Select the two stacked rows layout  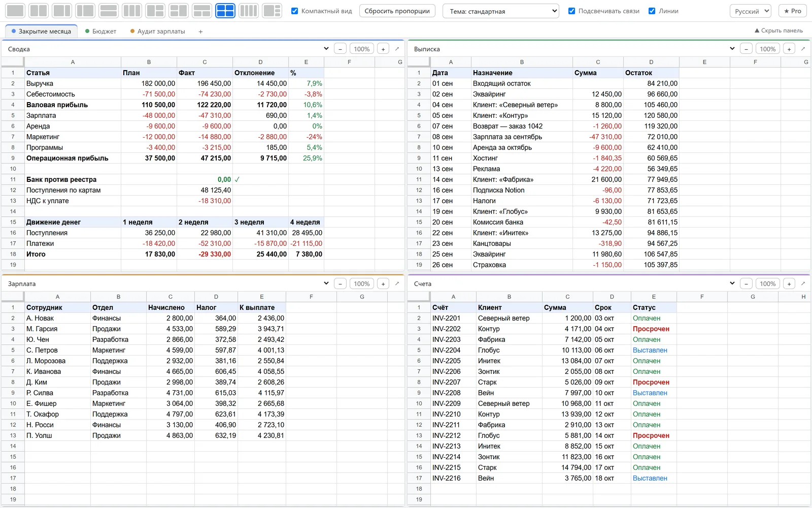click(x=109, y=11)
